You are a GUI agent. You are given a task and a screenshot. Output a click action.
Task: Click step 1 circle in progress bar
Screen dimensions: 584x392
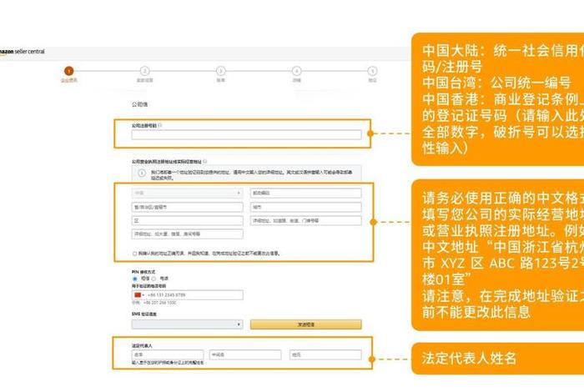[x=69, y=71]
